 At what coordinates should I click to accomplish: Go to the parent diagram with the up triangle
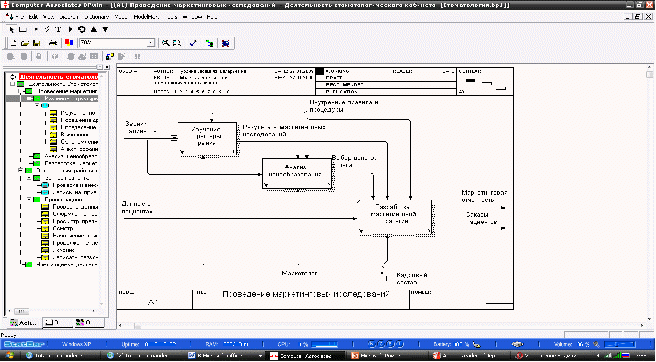click(x=93, y=30)
